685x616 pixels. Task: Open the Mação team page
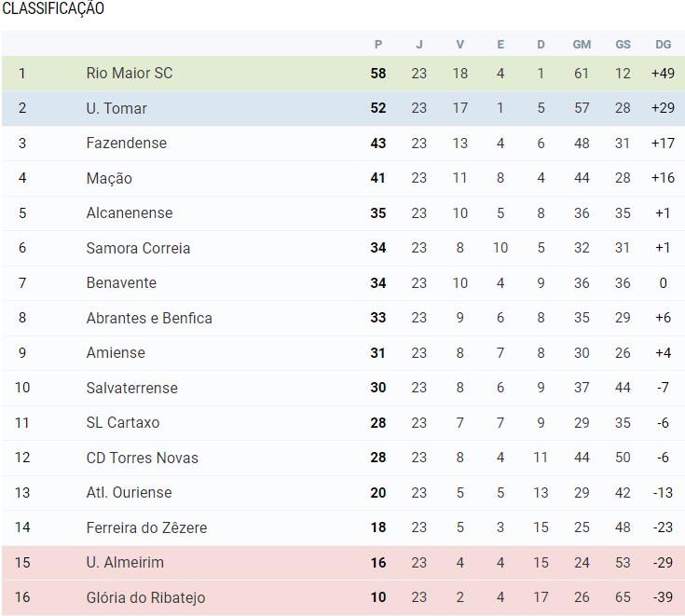(x=109, y=178)
